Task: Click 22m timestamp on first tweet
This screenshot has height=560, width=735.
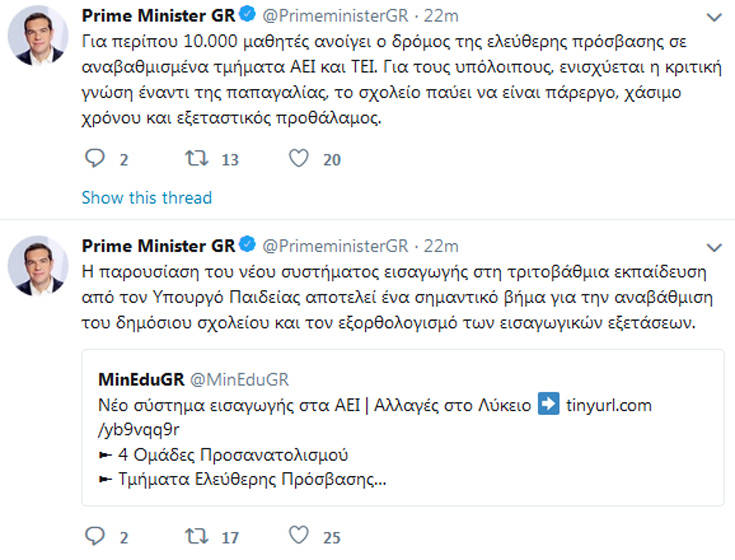Action: point(441,18)
